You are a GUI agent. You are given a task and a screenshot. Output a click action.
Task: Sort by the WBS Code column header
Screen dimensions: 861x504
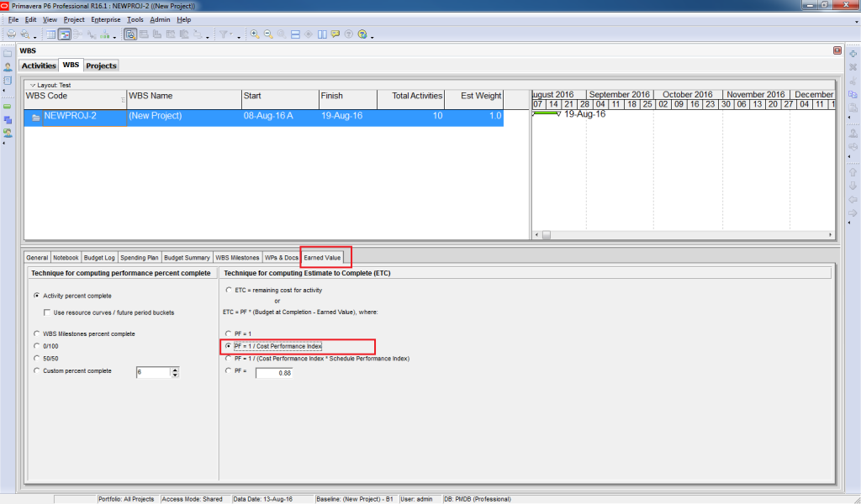coord(76,100)
